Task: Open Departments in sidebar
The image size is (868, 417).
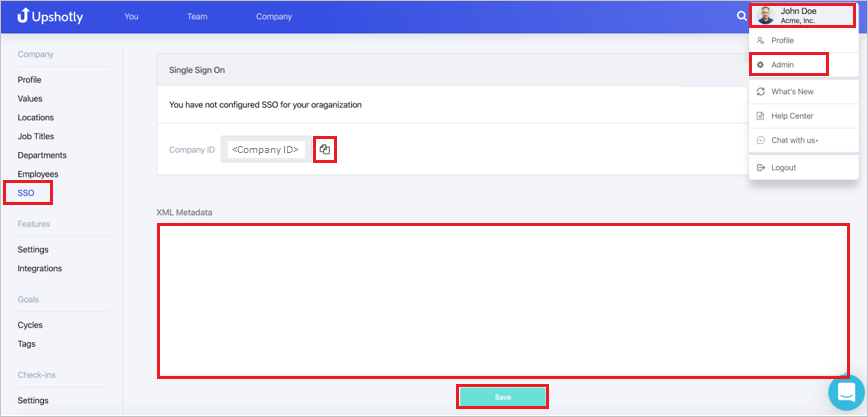Action: pos(42,155)
